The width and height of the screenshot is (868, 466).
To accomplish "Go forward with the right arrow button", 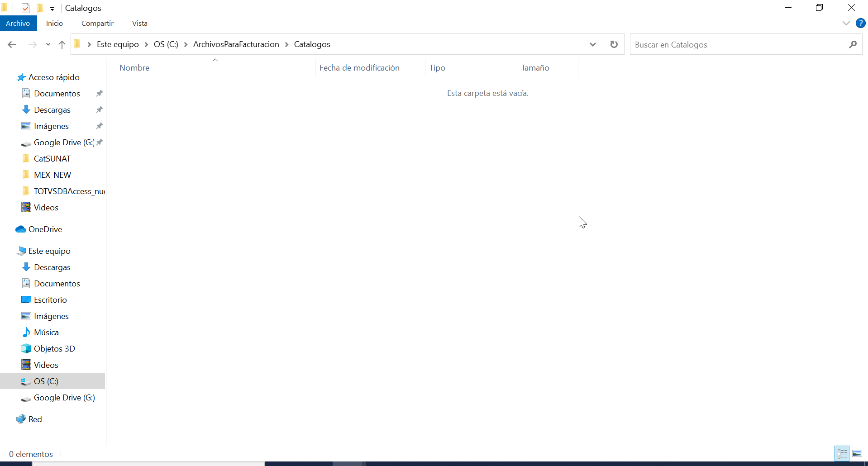I will click(x=33, y=44).
